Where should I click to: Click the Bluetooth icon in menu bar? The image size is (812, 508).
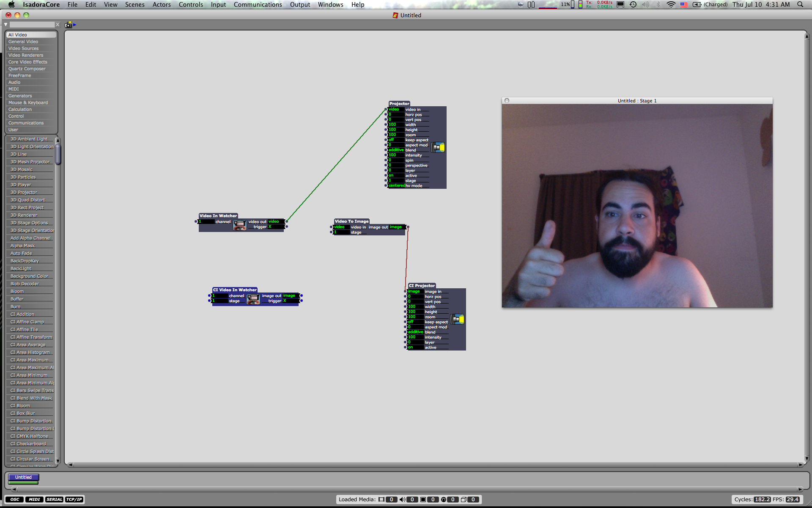[658, 5]
